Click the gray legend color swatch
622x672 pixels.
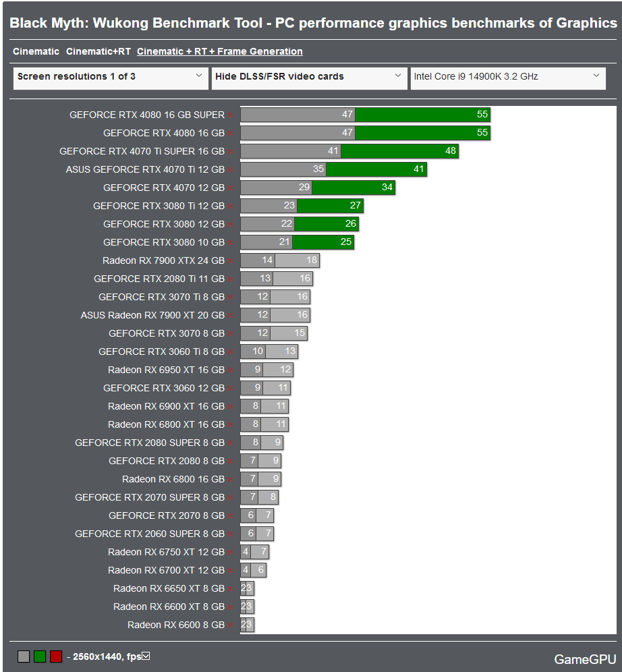24,656
